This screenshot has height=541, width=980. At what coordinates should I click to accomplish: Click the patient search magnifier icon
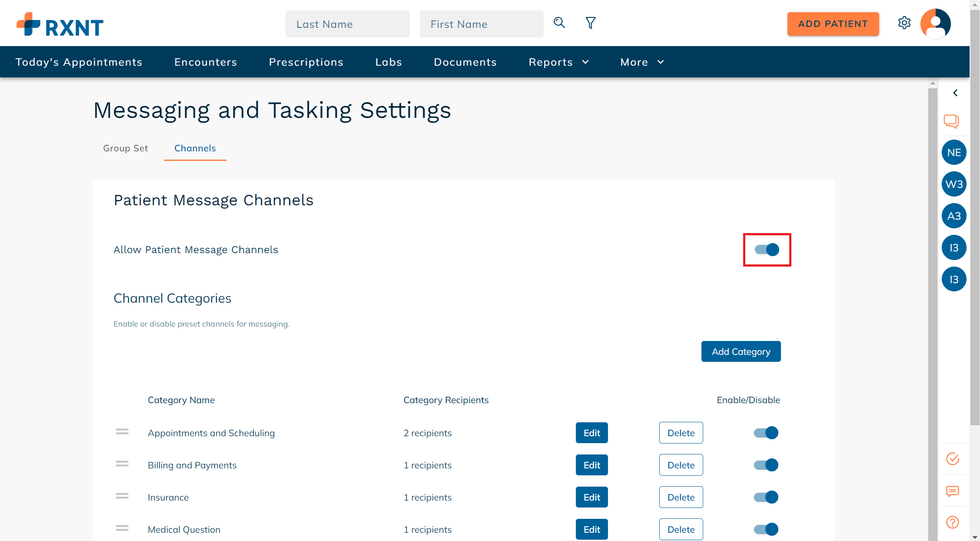point(559,23)
